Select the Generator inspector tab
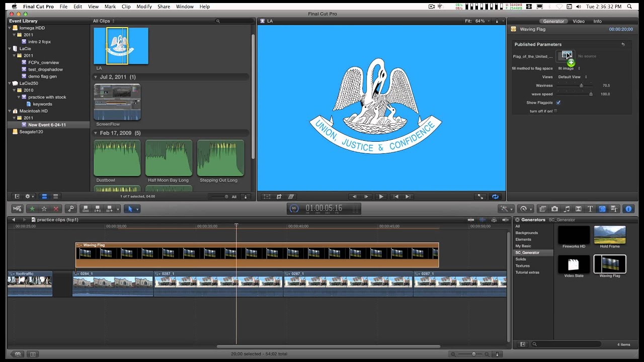This screenshot has width=644, height=362. click(553, 21)
